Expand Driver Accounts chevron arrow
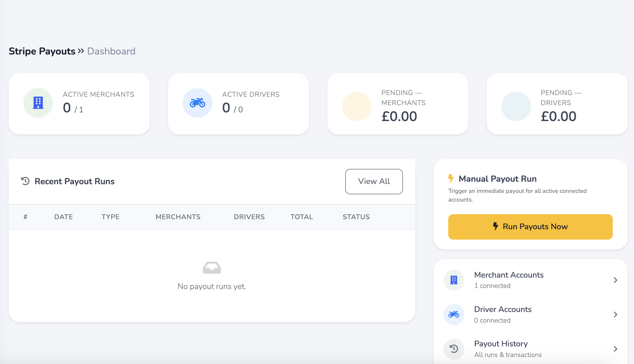This screenshot has height=364, width=634. pyautogui.click(x=615, y=315)
